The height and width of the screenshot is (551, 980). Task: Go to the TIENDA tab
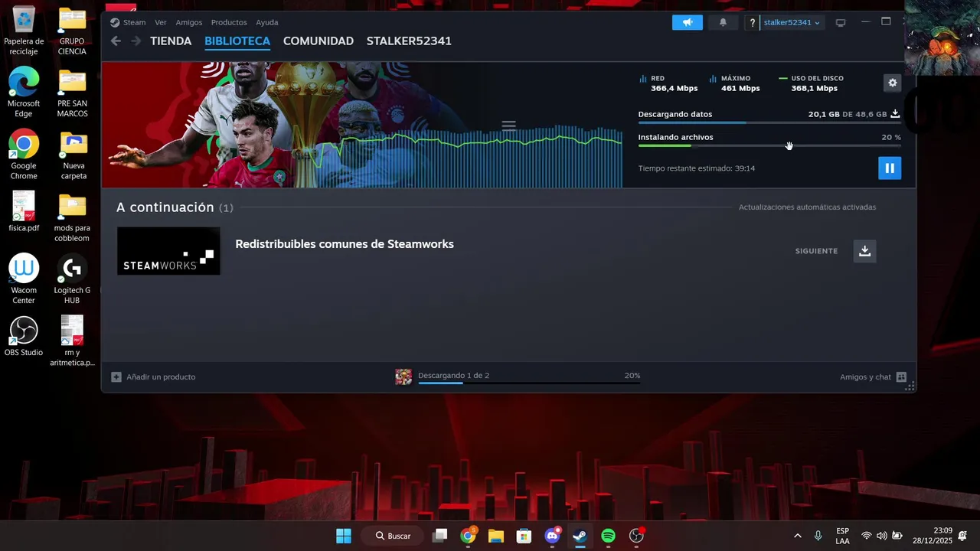[x=171, y=41]
